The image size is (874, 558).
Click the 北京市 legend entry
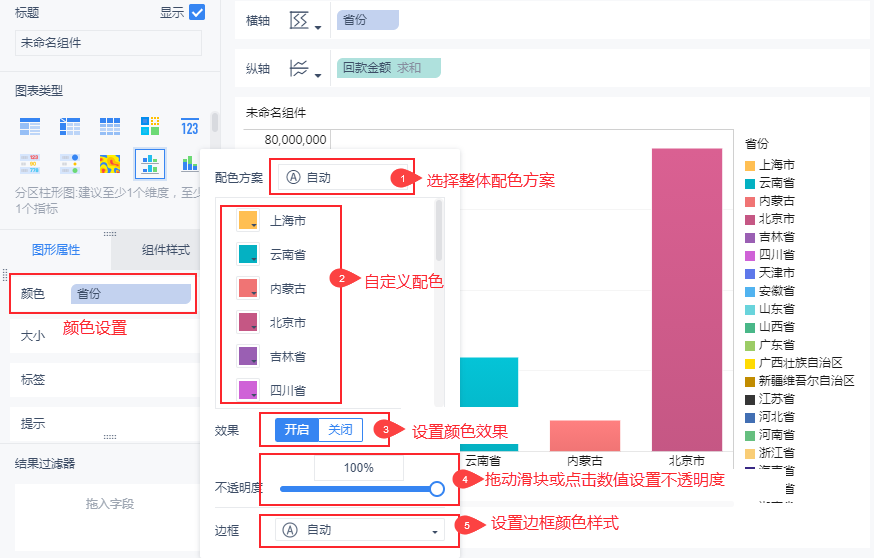tap(770, 219)
